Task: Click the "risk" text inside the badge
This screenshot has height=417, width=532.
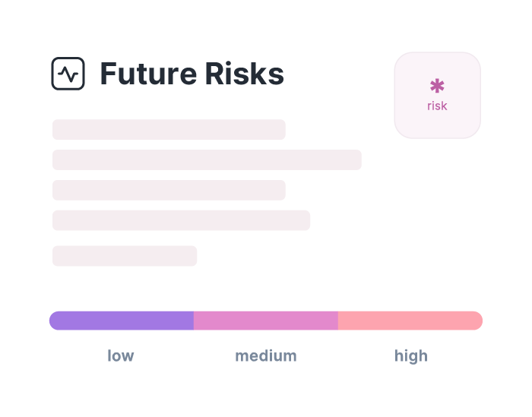Action: (x=437, y=106)
